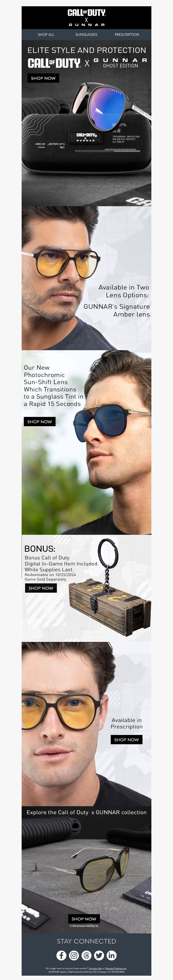The height and width of the screenshot is (980, 173).
Task: Click the Unsubscribe link
Action: [95, 968]
